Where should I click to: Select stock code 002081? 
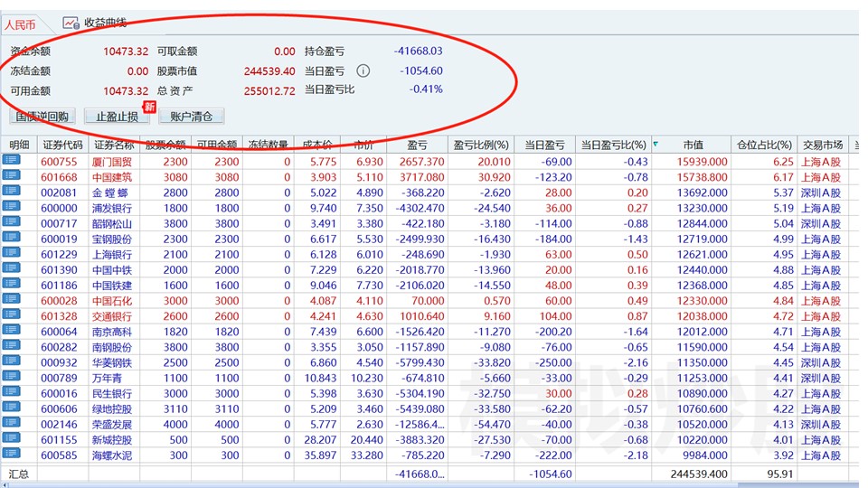[60, 192]
